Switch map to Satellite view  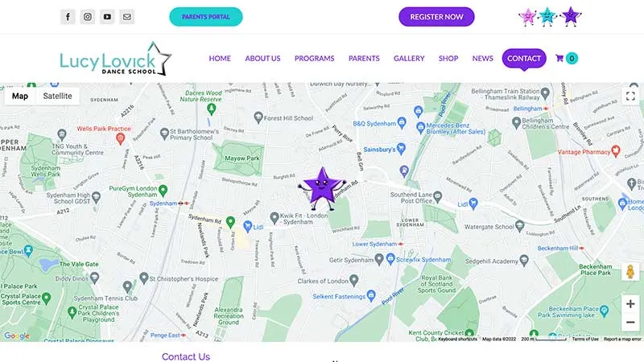coord(57,96)
